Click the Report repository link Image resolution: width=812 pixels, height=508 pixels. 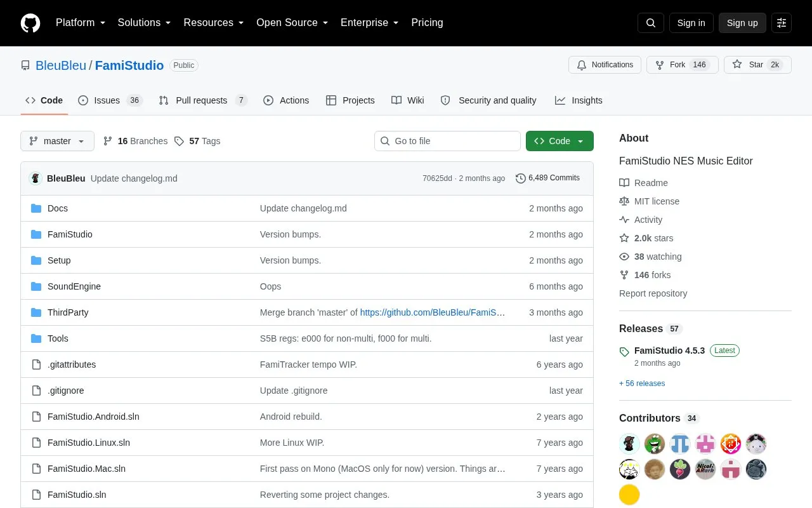[x=653, y=293]
